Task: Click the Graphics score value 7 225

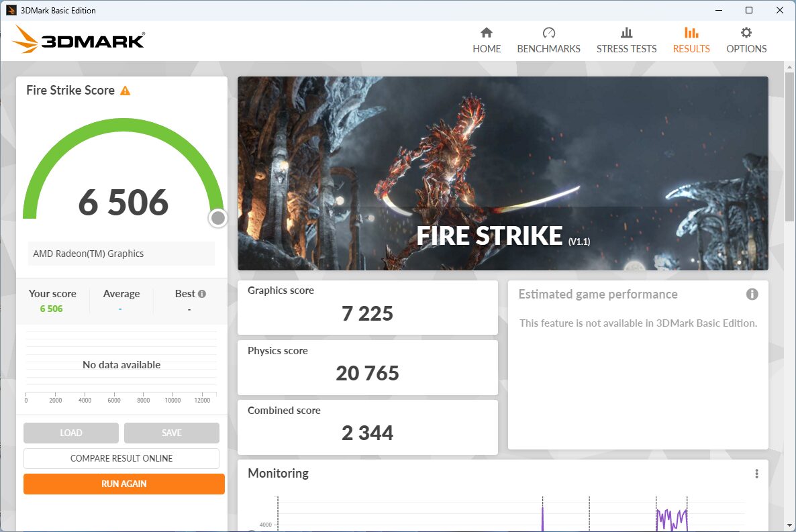Action: click(367, 314)
